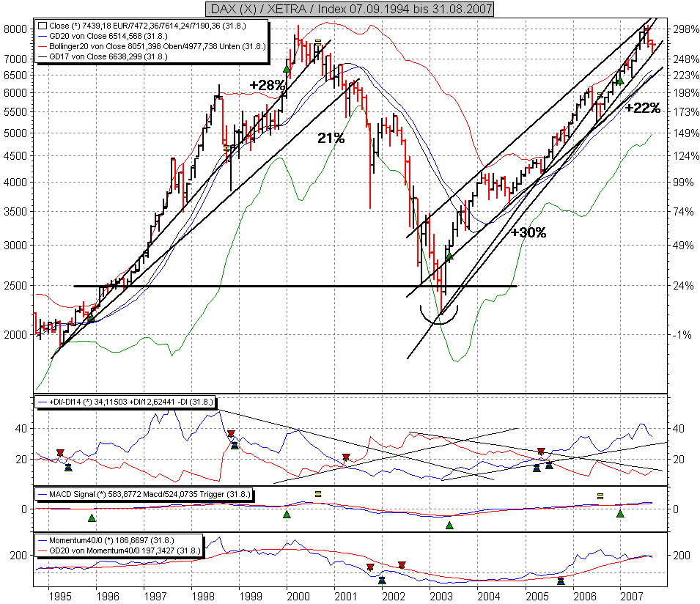Click the yellow marker on price chart in late 1998

(226, 147)
